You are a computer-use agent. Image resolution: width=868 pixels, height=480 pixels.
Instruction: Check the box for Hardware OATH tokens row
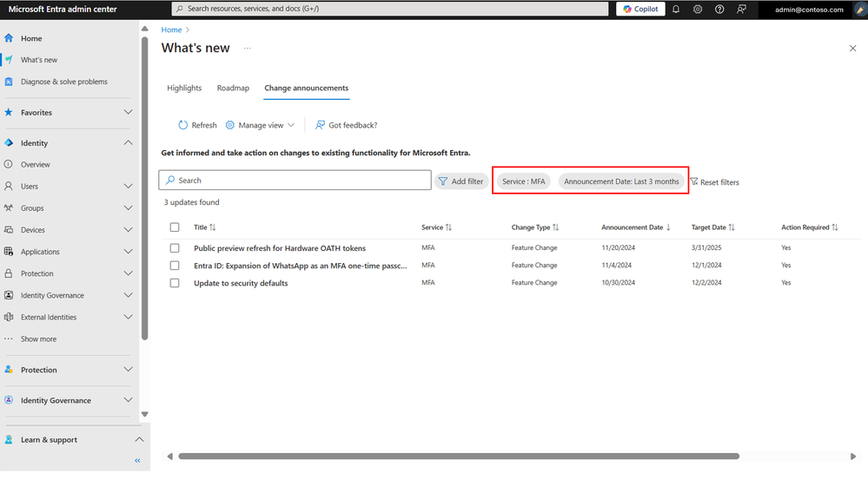175,248
